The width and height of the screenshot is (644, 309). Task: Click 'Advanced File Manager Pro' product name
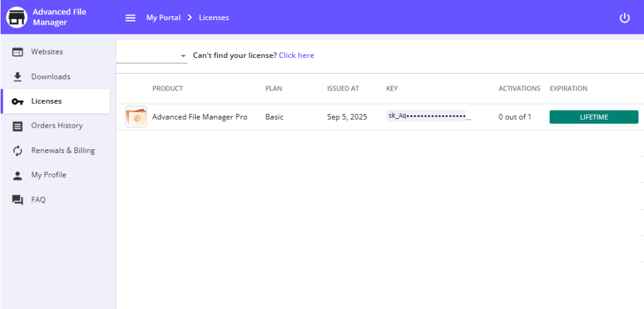[x=199, y=116]
